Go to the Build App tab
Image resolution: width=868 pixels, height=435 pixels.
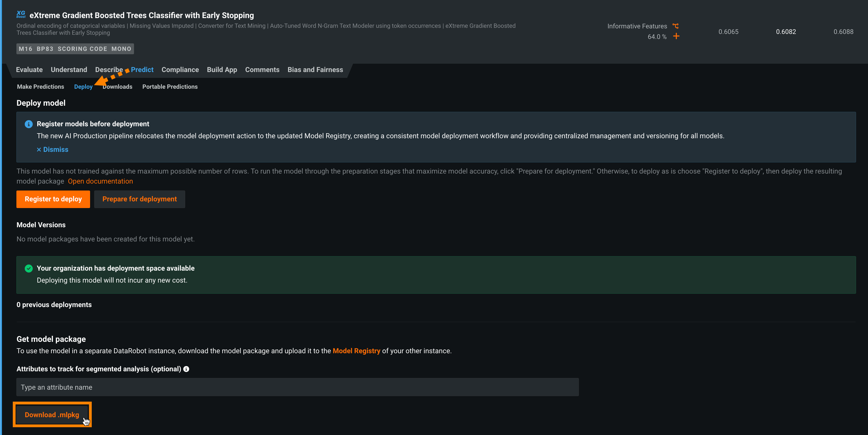coord(222,70)
